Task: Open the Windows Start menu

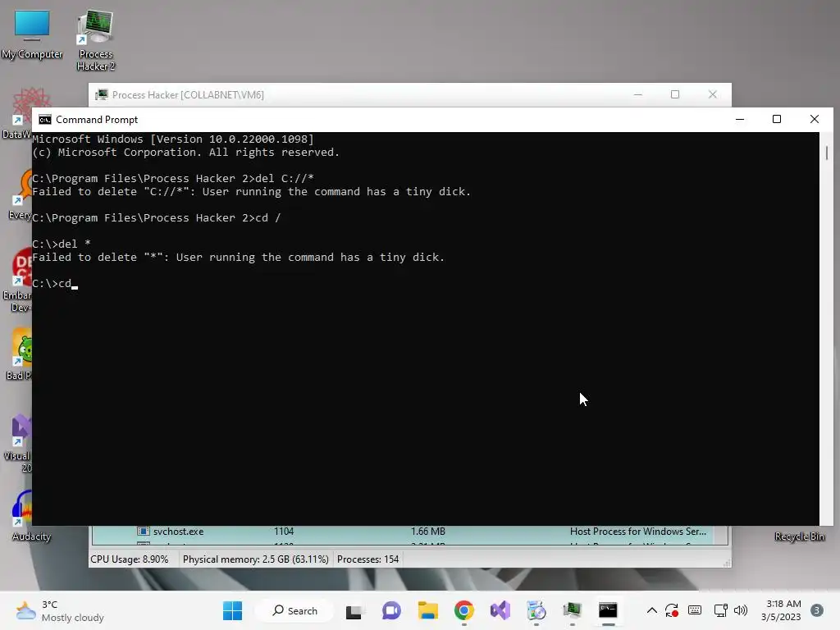Action: coord(232,610)
